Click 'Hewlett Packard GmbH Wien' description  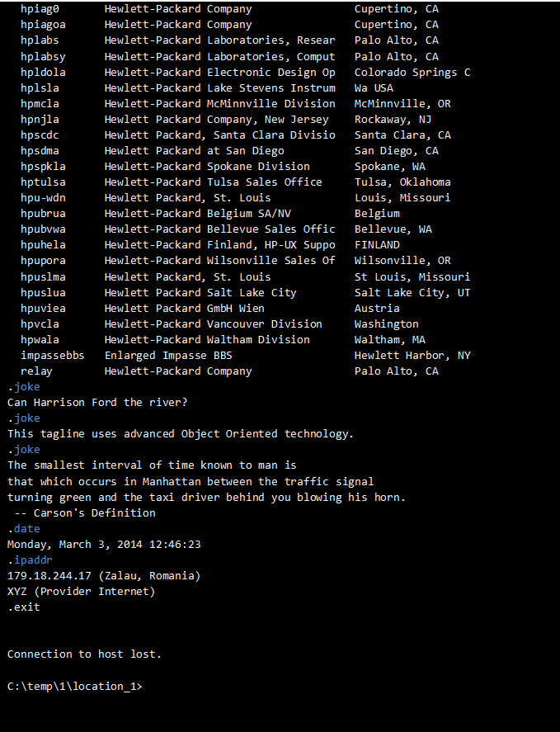pyautogui.click(x=185, y=309)
